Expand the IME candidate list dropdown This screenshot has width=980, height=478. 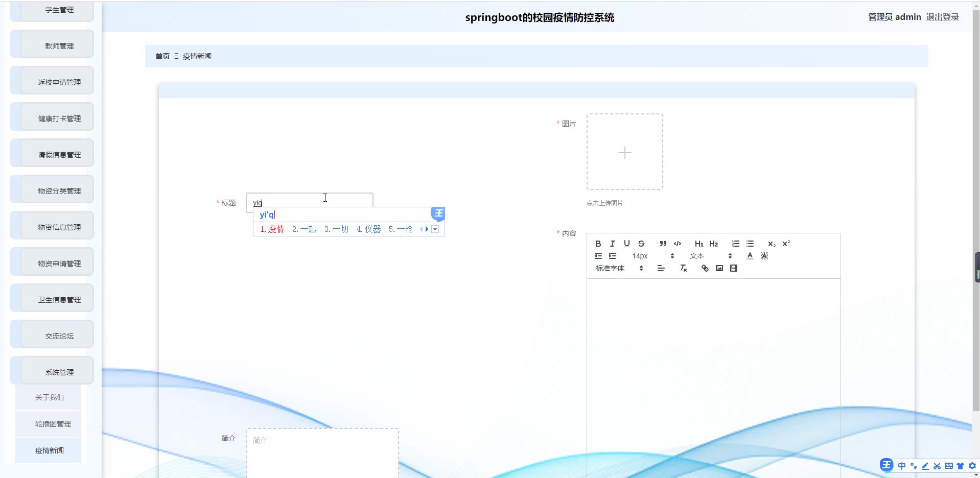(435, 229)
